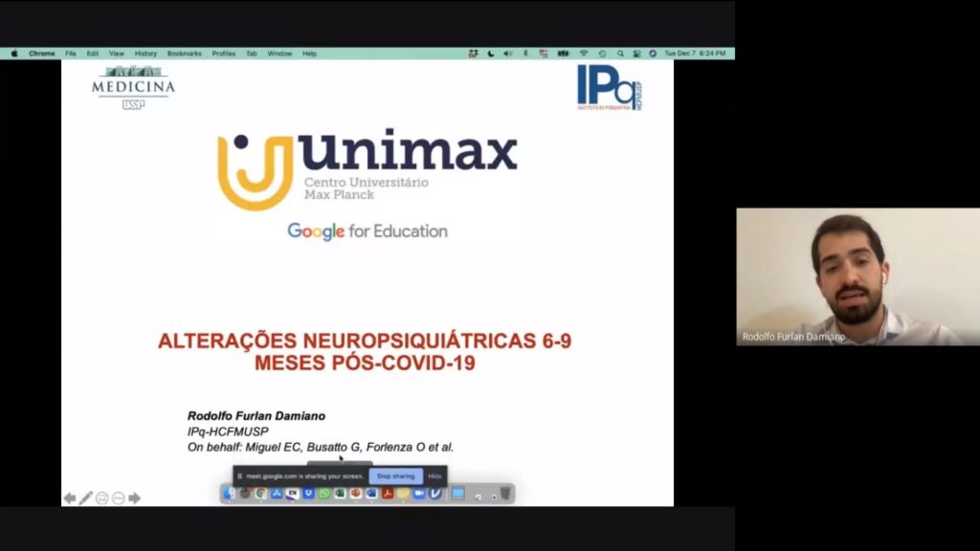Screen dimensions: 980x551
Task: Open Trash in the Dock
Action: [x=504, y=494]
